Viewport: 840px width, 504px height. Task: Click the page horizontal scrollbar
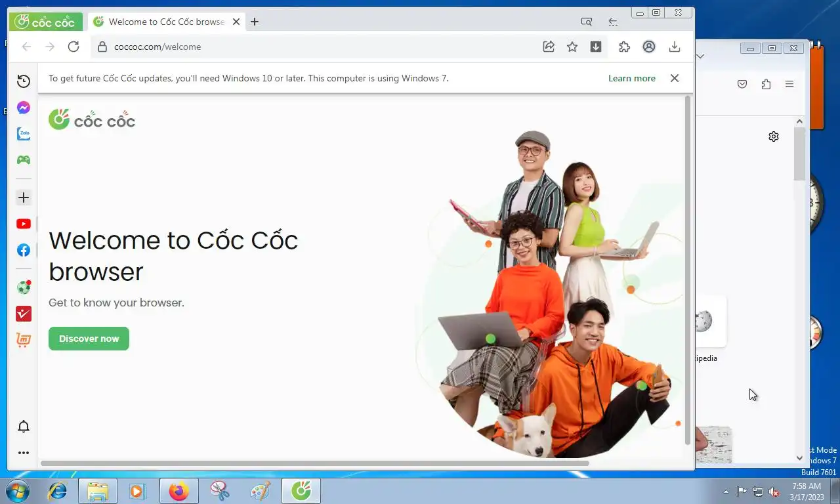(315, 463)
